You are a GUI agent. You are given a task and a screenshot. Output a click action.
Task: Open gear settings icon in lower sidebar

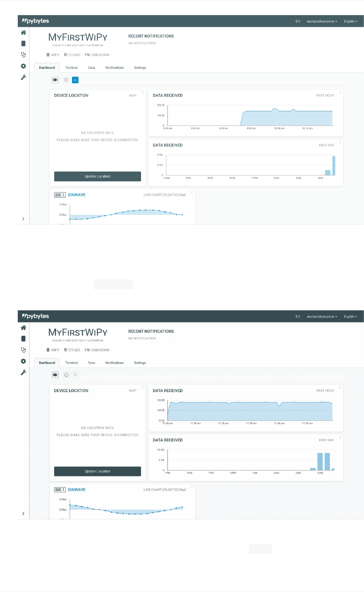point(24,361)
